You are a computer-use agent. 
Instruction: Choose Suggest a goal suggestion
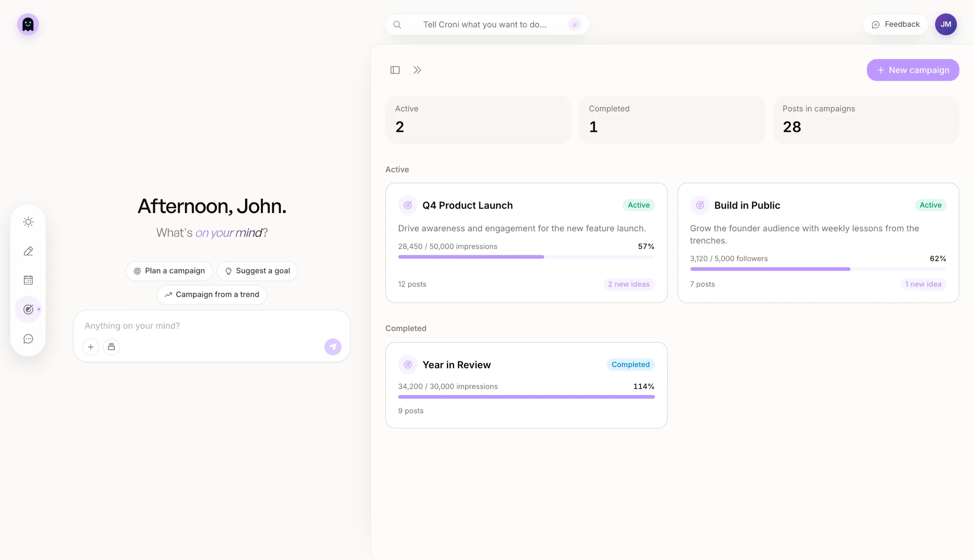pyautogui.click(x=257, y=271)
